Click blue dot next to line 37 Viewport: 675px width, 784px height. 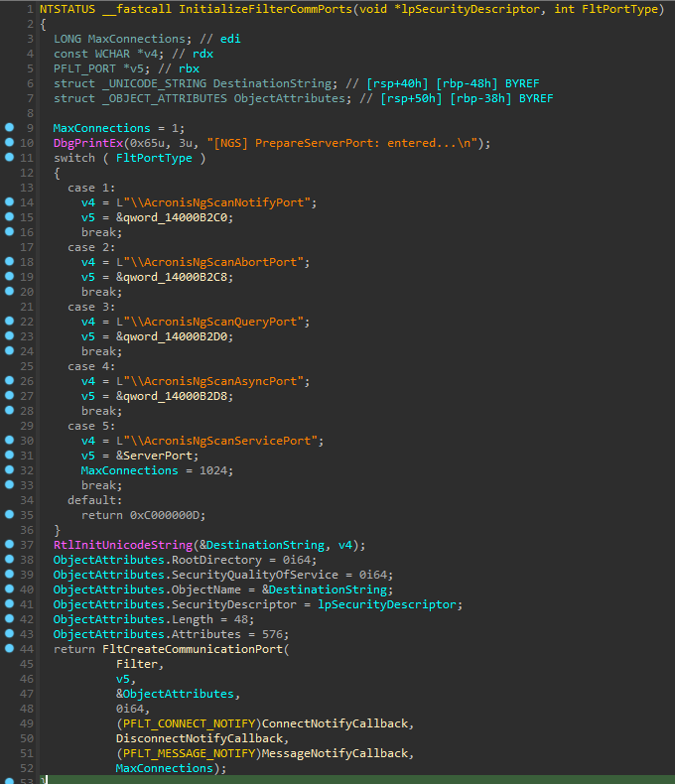(x=9, y=544)
